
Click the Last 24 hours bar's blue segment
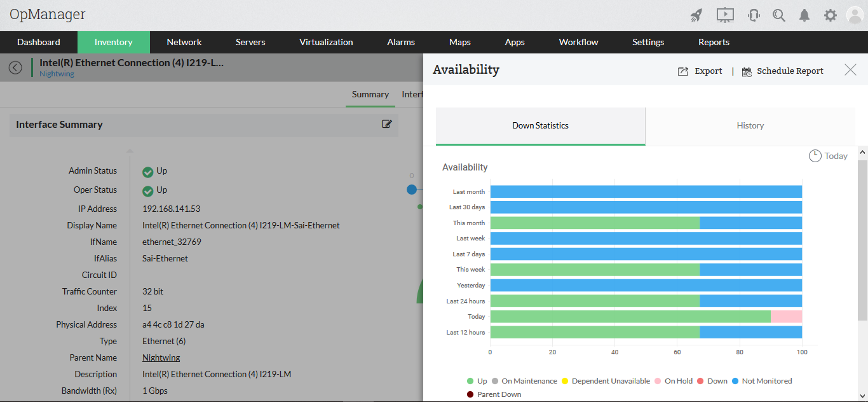(x=750, y=301)
